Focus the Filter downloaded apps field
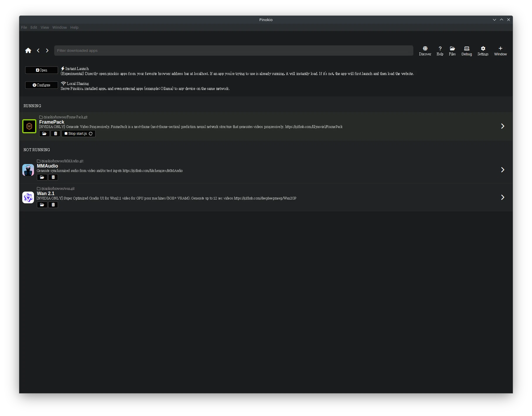Viewport: 532px width, 416px height. tap(233, 51)
